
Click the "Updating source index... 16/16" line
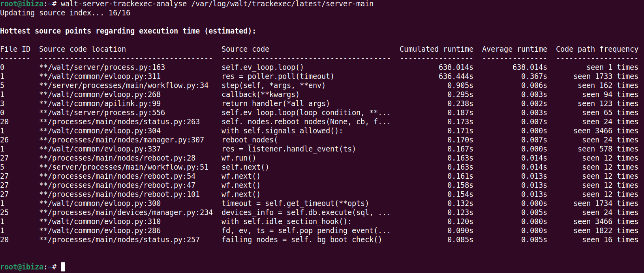pos(65,13)
